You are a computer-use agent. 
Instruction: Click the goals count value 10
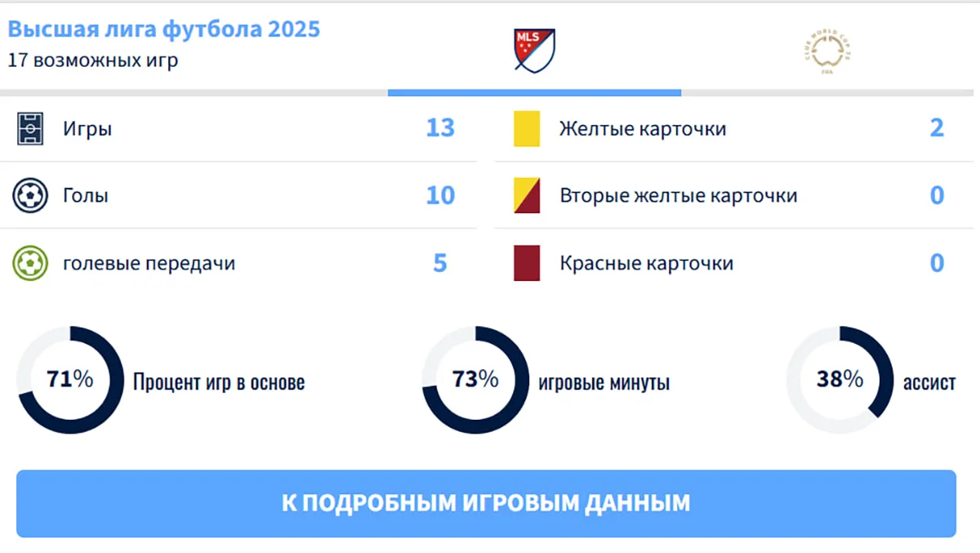coord(440,195)
